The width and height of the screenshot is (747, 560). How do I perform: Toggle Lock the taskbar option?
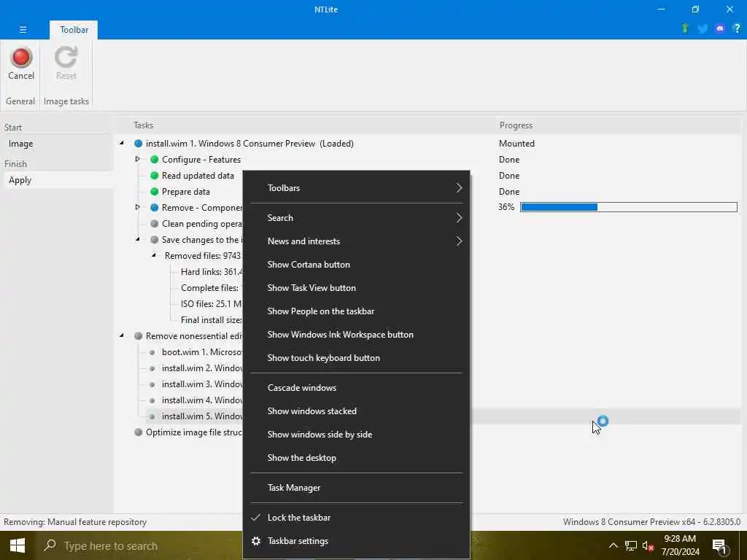(x=356, y=518)
